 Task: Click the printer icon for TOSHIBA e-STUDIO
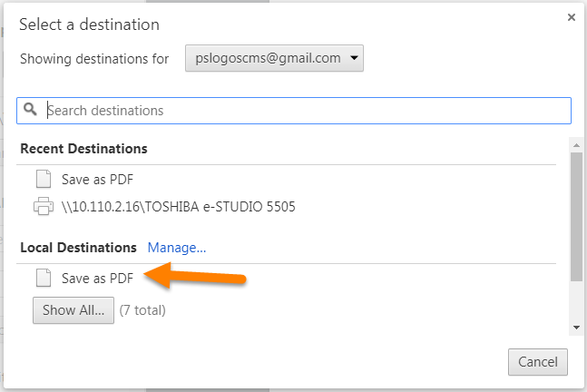pyautogui.click(x=44, y=206)
